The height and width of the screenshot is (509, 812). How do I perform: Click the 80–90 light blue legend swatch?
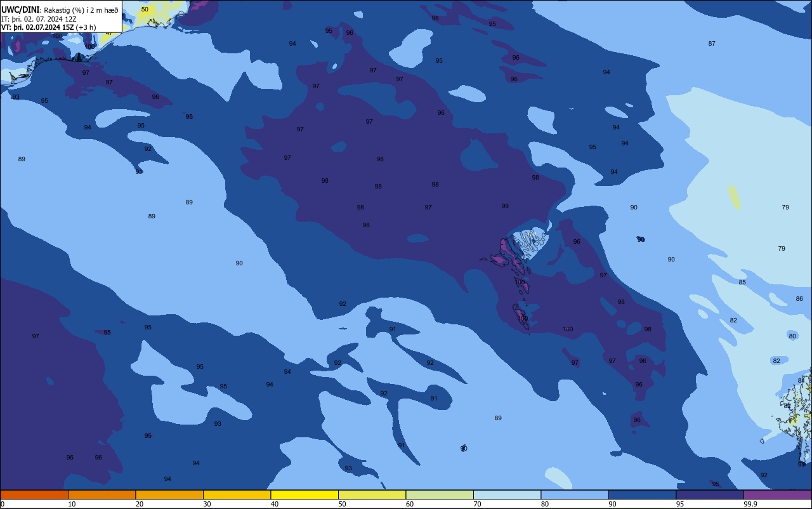click(x=575, y=494)
